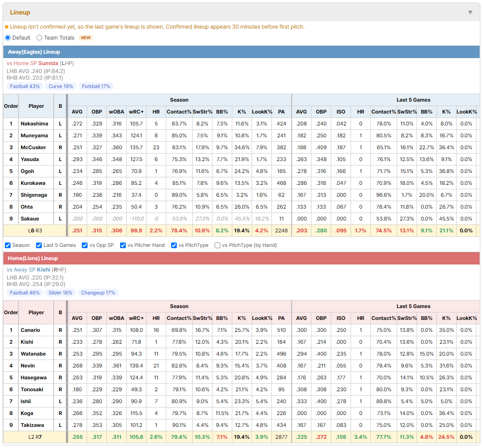This screenshot has width=483, height=448.
Task: Select player McCusker in the lineup
Action: pos(33,147)
